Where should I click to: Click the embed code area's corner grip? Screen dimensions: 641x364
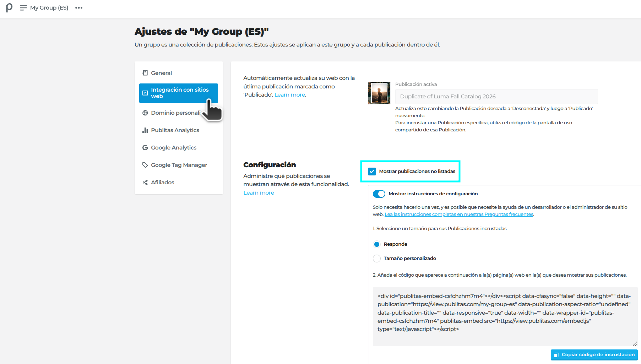635,343
